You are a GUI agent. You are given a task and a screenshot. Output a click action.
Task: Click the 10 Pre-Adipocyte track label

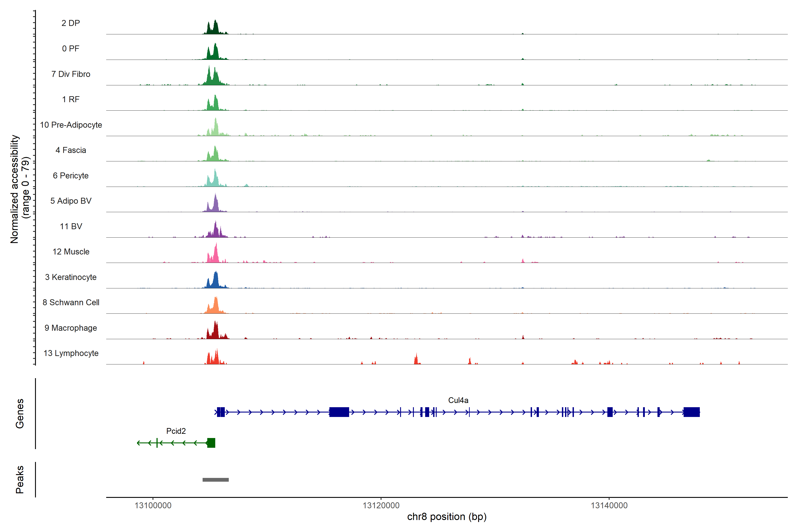[71, 125]
